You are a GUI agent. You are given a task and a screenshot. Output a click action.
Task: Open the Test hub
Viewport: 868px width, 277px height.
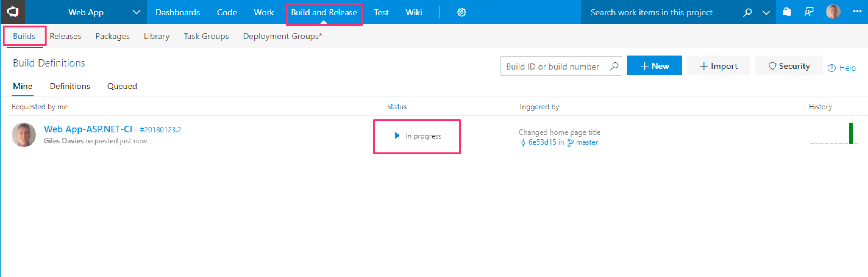[x=381, y=13]
